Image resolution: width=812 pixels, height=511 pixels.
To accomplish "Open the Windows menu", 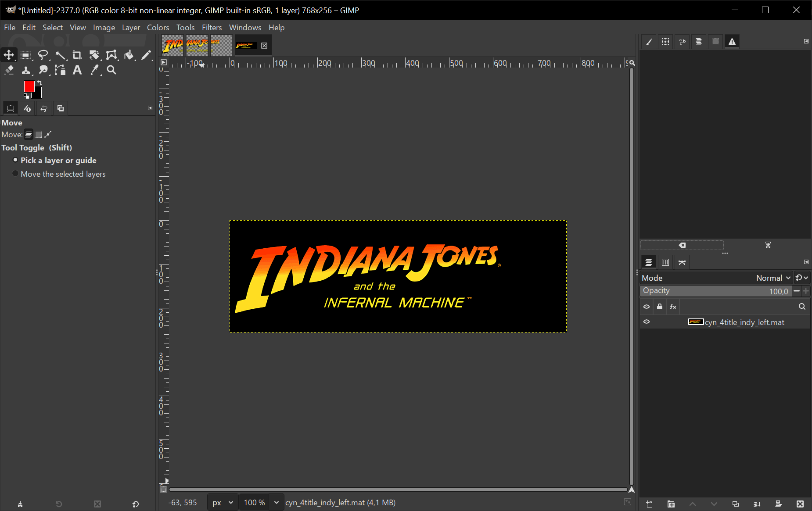I will [245, 27].
